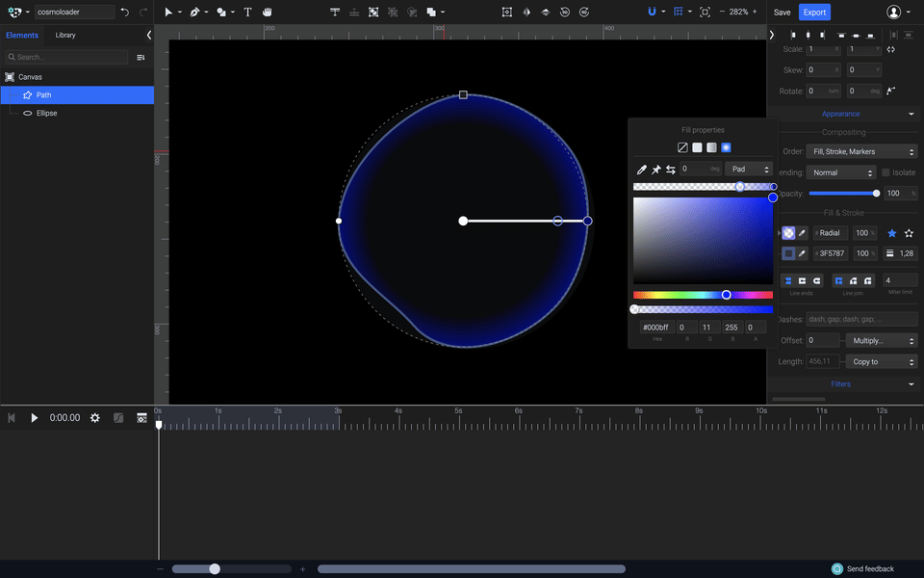This screenshot has width=924, height=578.
Task: Toggle the pin icon in Fill properties
Action: pos(656,169)
